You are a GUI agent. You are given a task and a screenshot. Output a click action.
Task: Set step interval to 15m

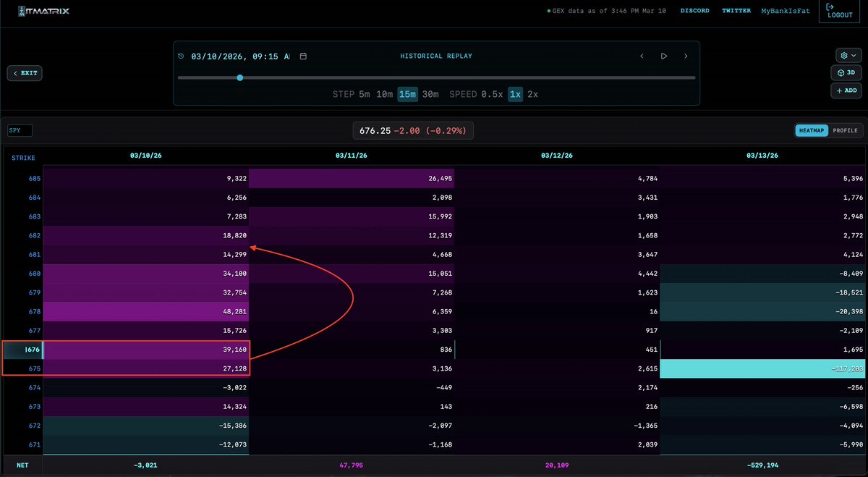408,94
